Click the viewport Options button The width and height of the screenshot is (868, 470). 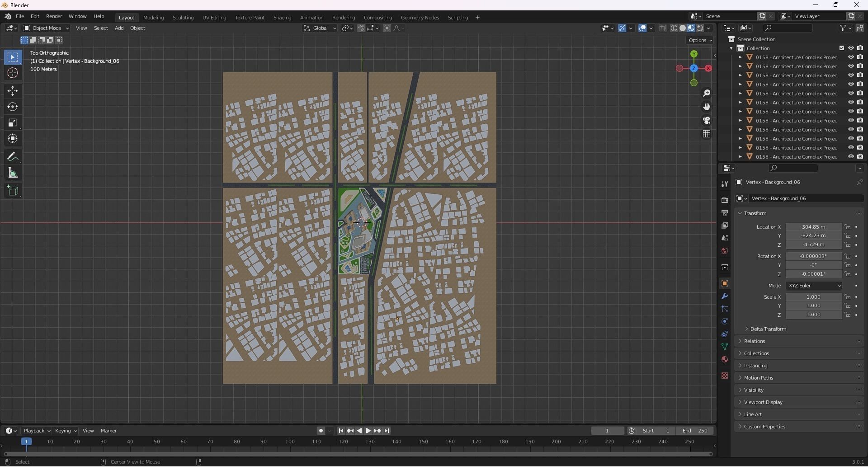tap(700, 40)
